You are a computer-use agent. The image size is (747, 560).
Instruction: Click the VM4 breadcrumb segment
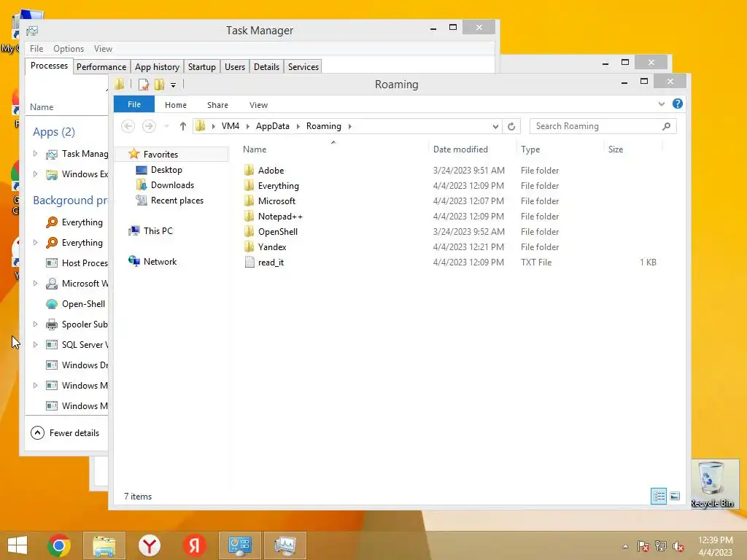click(x=231, y=126)
